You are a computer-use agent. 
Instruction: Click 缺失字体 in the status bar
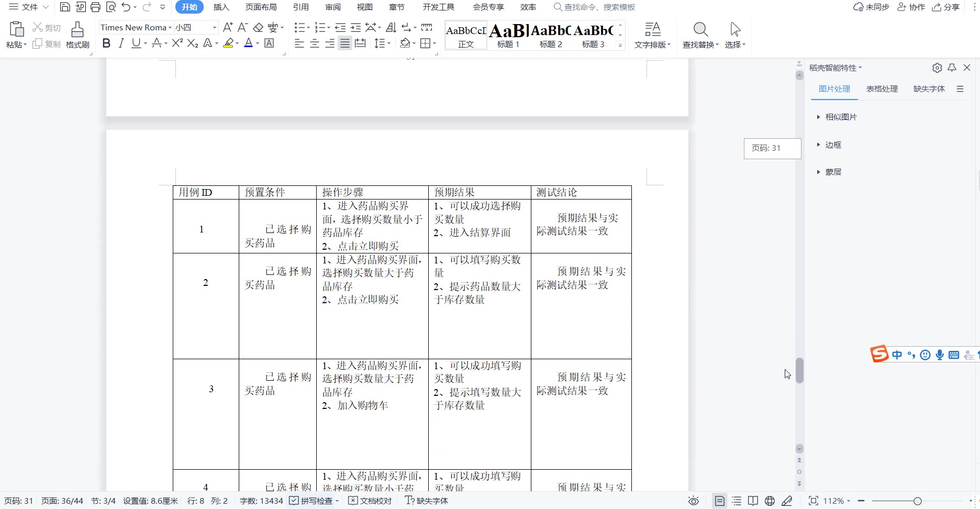(x=427, y=501)
